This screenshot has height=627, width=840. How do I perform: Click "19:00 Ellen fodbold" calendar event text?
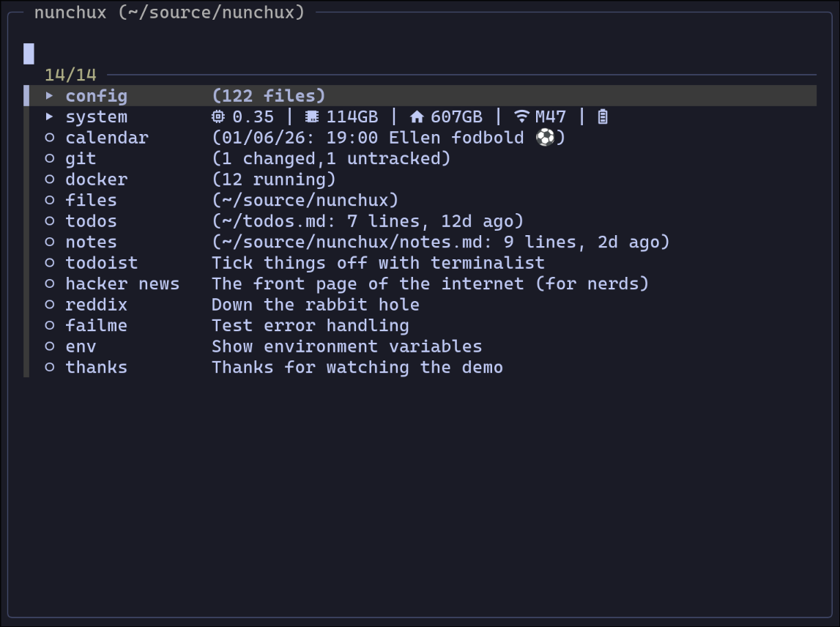425,138
